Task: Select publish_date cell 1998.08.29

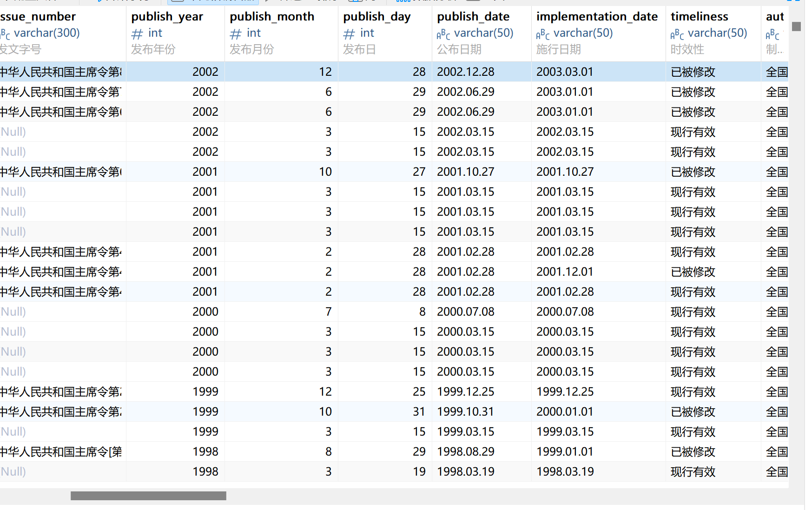Action: tap(482, 451)
